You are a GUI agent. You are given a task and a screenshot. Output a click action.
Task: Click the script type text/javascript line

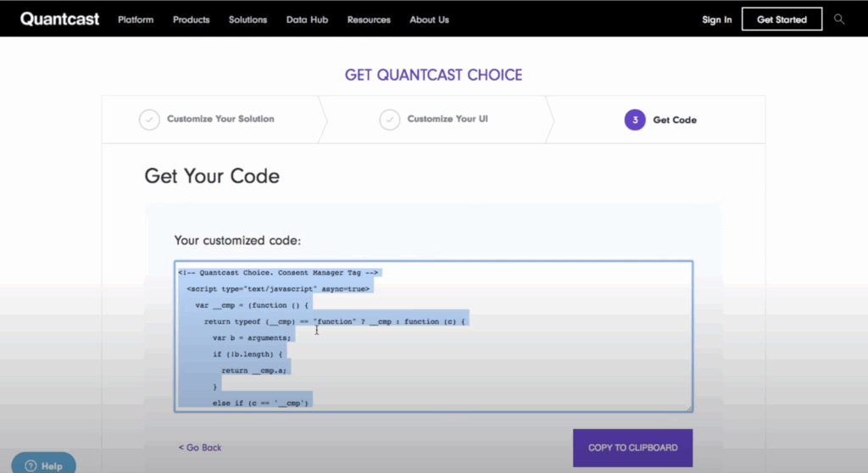point(278,288)
